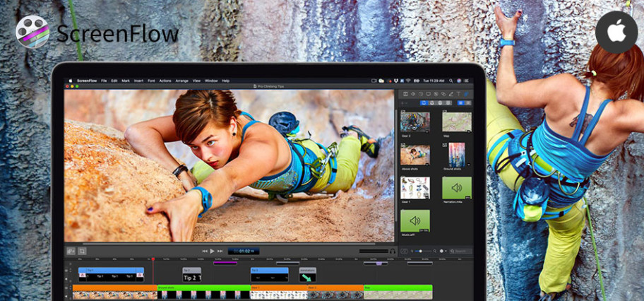Open the Insert menu

coord(138,81)
